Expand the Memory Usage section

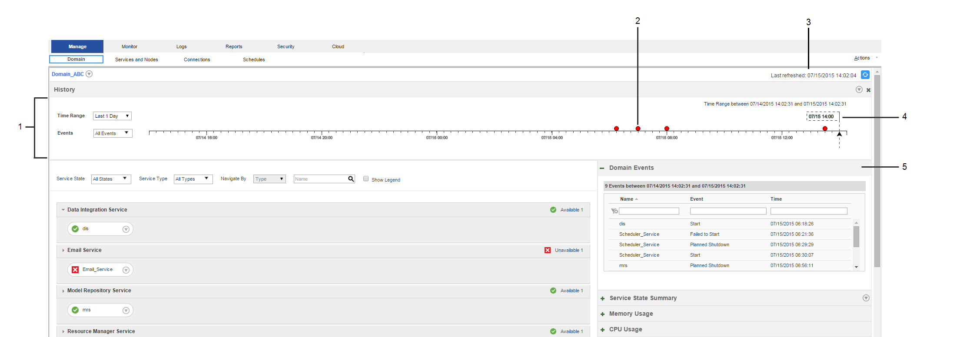(x=602, y=314)
